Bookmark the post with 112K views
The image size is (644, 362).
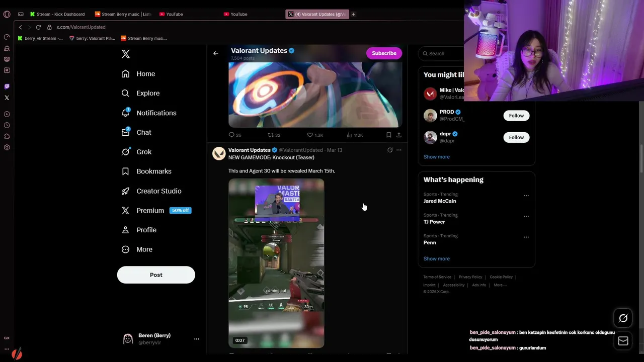pos(388,135)
